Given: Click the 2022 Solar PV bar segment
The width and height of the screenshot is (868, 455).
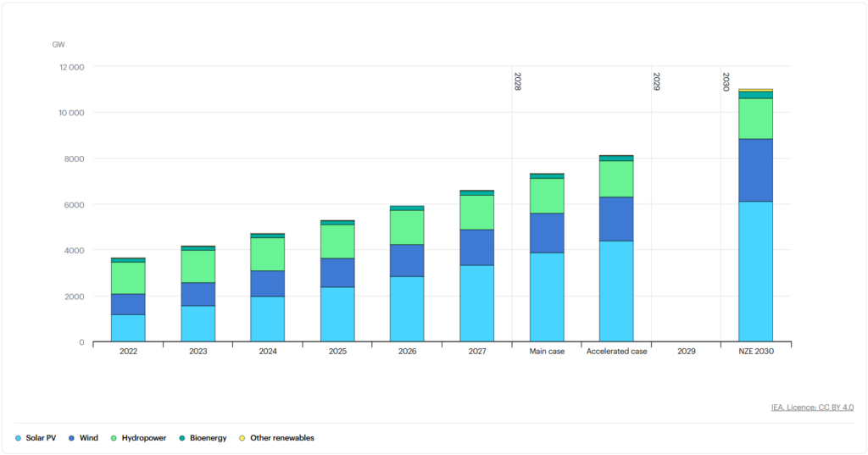Looking at the screenshot, I should click(x=128, y=328).
